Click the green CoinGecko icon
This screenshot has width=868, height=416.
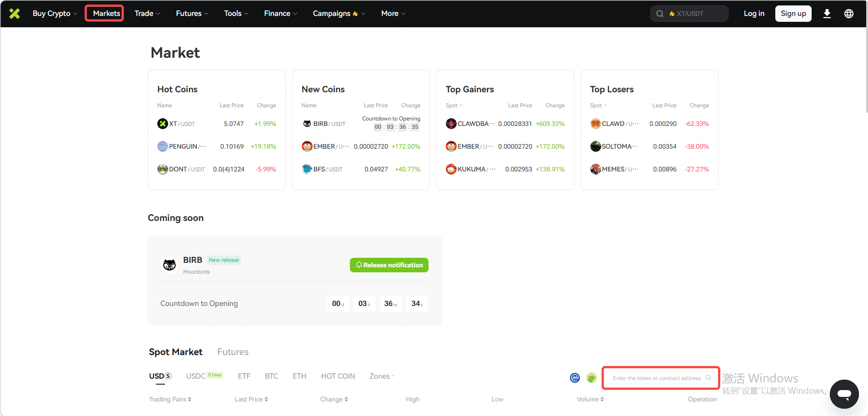coord(591,378)
